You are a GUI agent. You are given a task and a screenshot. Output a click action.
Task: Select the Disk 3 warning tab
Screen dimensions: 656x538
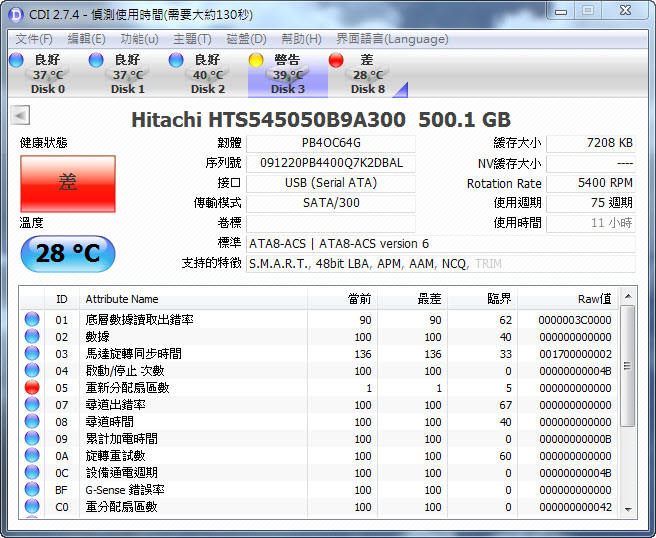coord(287,74)
